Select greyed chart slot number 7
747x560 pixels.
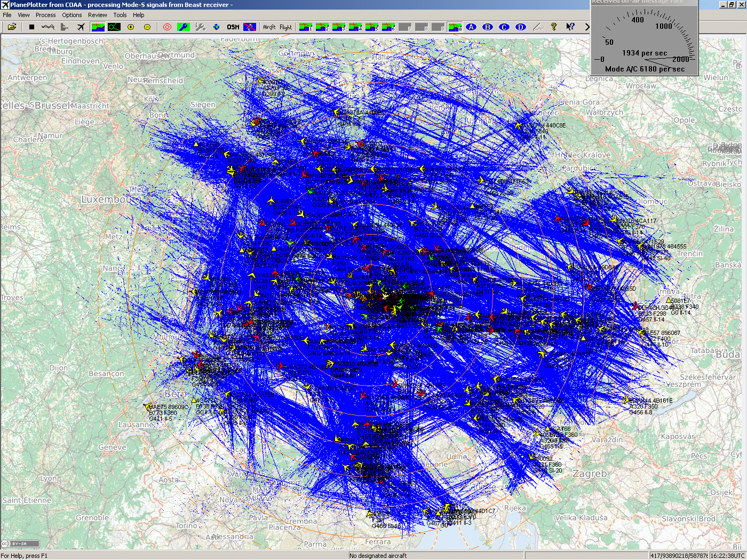point(405,27)
